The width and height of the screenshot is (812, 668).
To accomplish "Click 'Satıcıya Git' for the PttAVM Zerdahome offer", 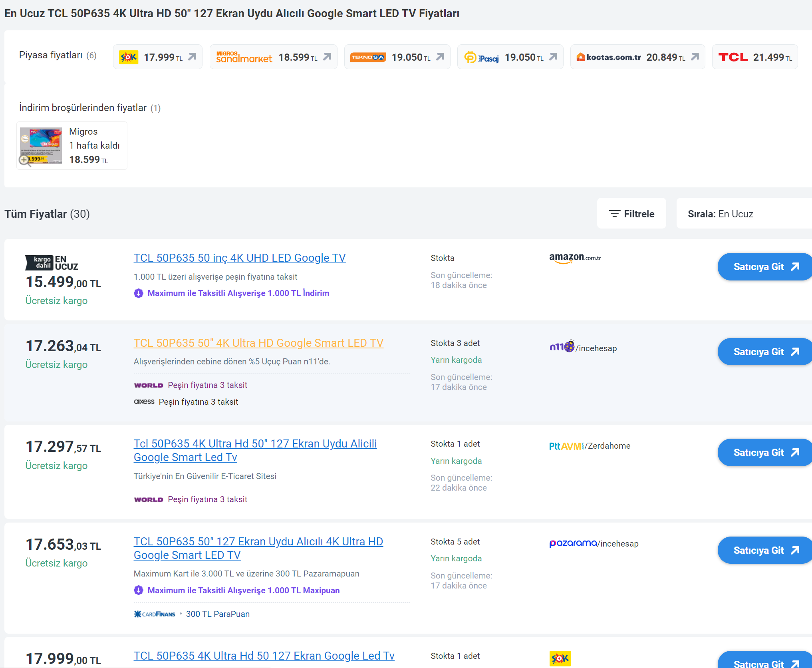I will pyautogui.click(x=765, y=453).
